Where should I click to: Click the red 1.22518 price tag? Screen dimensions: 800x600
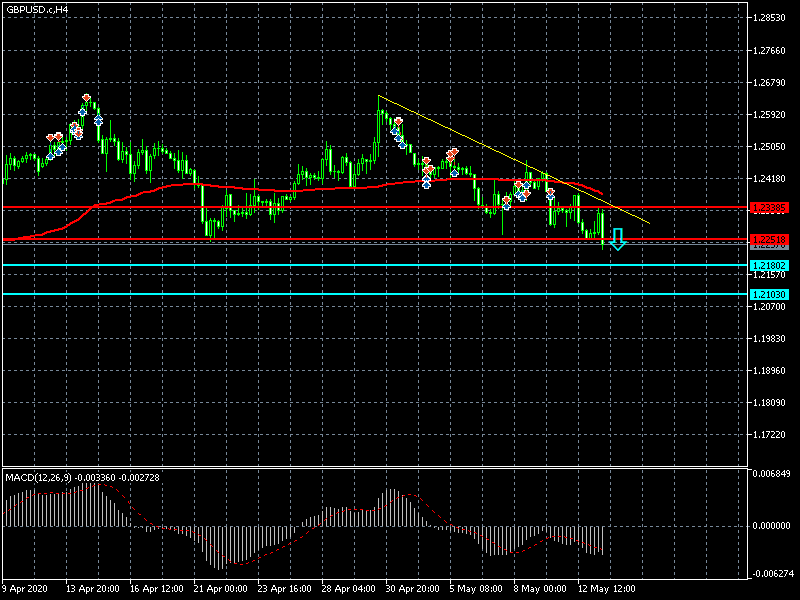(x=768, y=239)
